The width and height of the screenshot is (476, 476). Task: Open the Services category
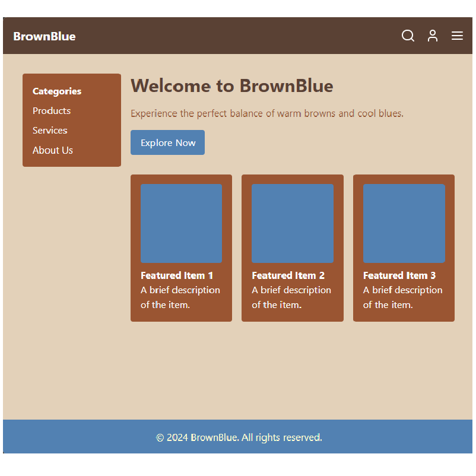50,130
